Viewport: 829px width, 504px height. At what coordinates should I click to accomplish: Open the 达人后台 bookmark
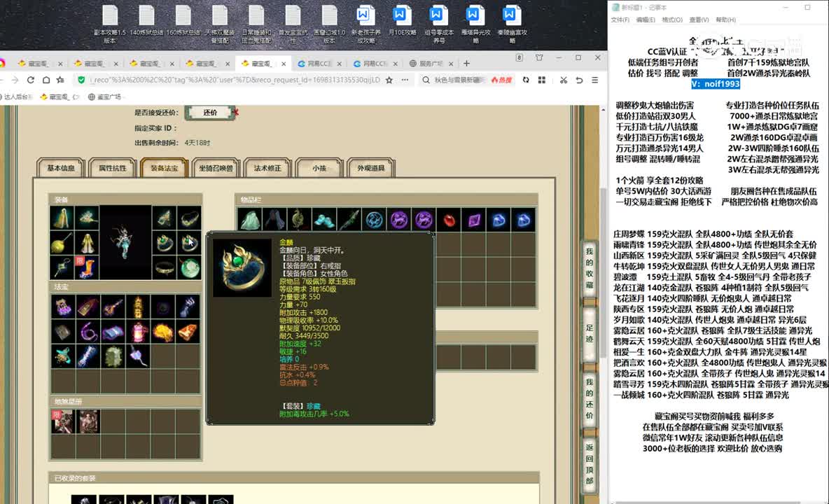(16, 97)
